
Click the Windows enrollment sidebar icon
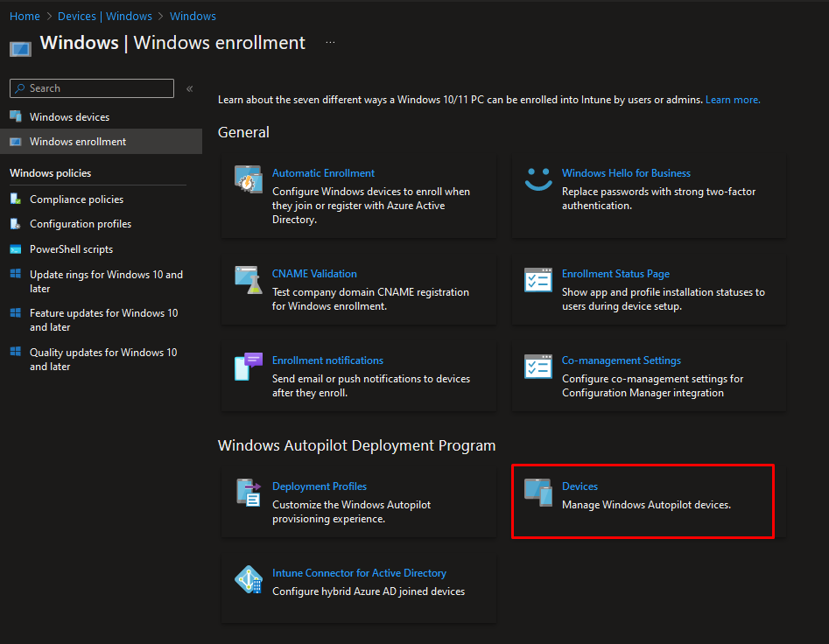[x=16, y=142]
